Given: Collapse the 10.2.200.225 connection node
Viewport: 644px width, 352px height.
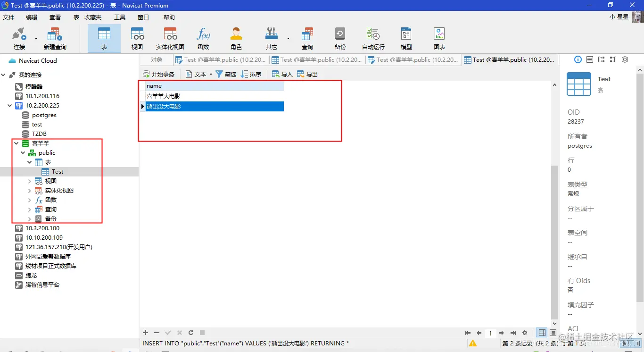Looking at the screenshot, I should coord(10,105).
